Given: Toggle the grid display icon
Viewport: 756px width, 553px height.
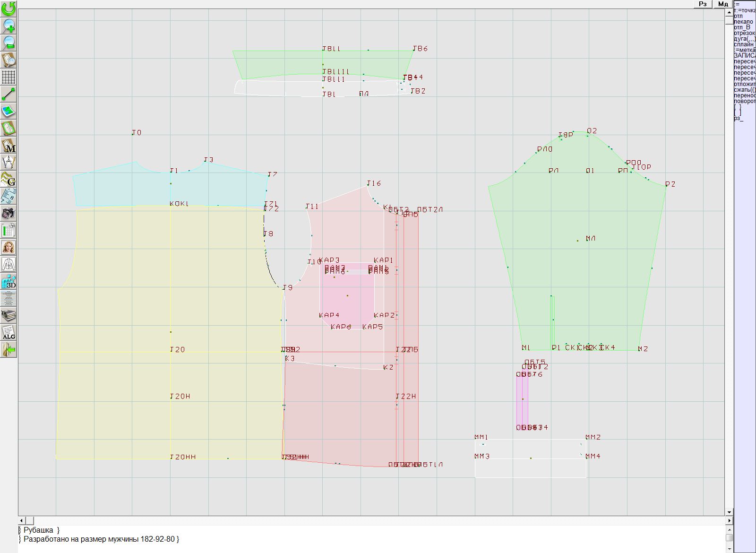Looking at the screenshot, I should [x=9, y=77].
